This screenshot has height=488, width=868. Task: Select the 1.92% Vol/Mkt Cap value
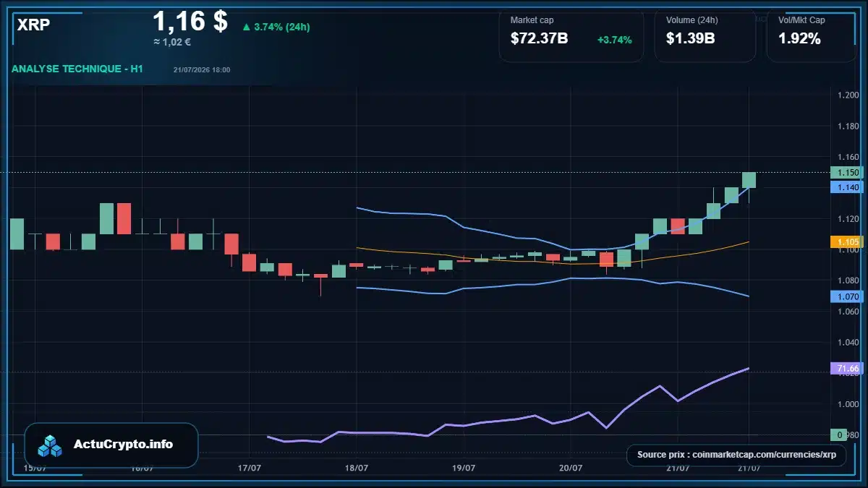click(x=799, y=39)
